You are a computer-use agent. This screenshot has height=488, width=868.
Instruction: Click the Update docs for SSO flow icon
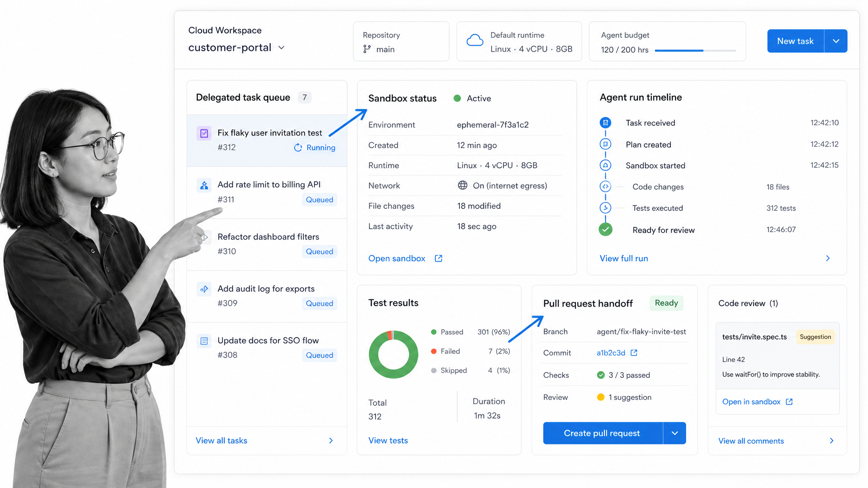click(204, 341)
